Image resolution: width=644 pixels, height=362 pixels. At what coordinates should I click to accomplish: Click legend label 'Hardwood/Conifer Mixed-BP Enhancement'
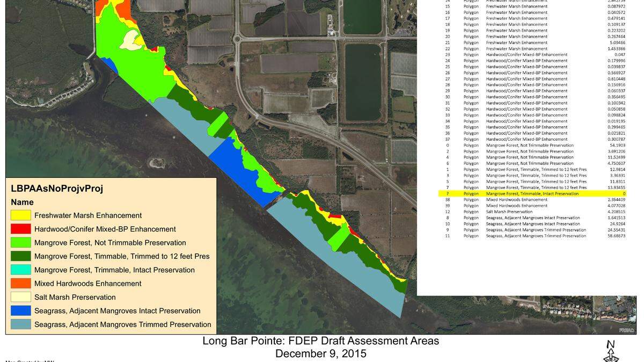coord(105,229)
